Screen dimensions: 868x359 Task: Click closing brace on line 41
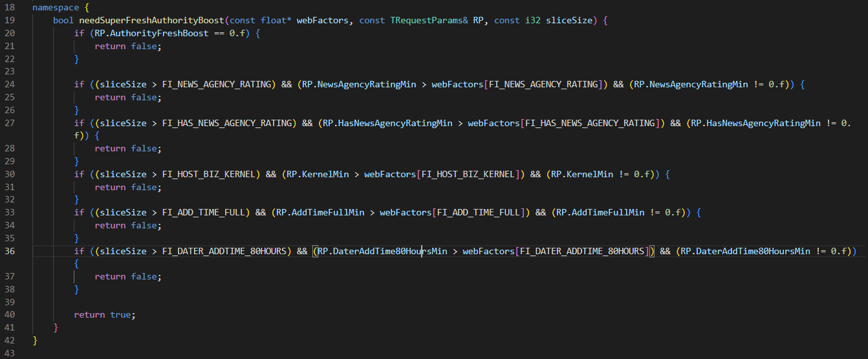(56, 327)
